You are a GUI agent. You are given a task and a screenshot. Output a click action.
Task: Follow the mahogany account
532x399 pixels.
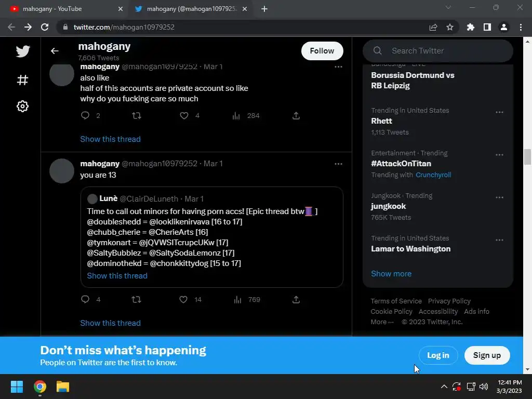322,51
